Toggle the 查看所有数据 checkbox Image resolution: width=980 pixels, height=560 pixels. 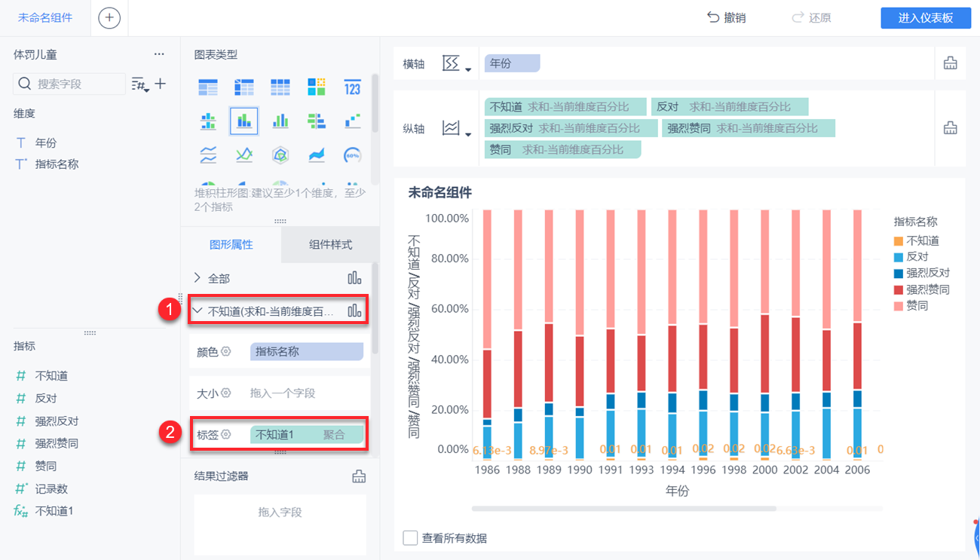click(410, 538)
